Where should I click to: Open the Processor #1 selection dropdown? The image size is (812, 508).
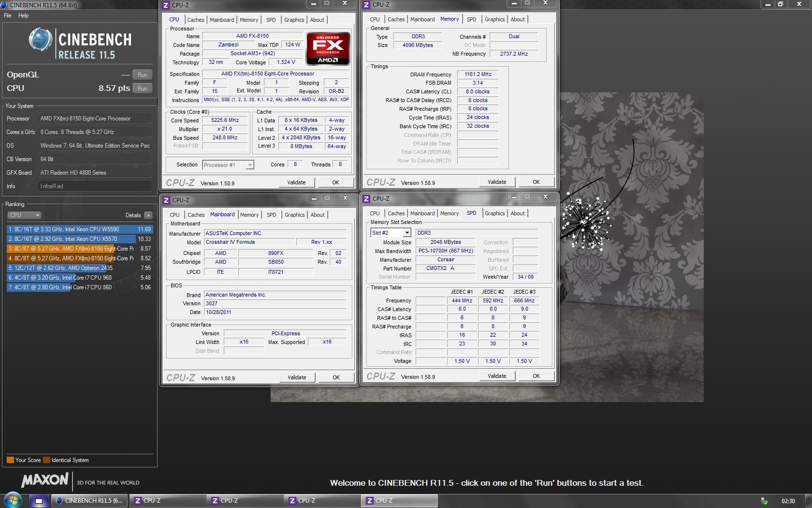click(228, 165)
